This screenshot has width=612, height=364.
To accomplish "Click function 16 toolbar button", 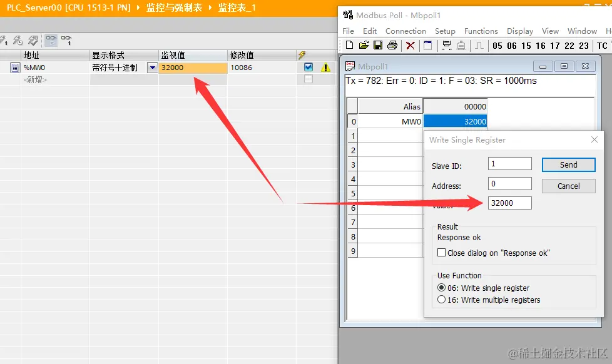I will (x=541, y=46).
